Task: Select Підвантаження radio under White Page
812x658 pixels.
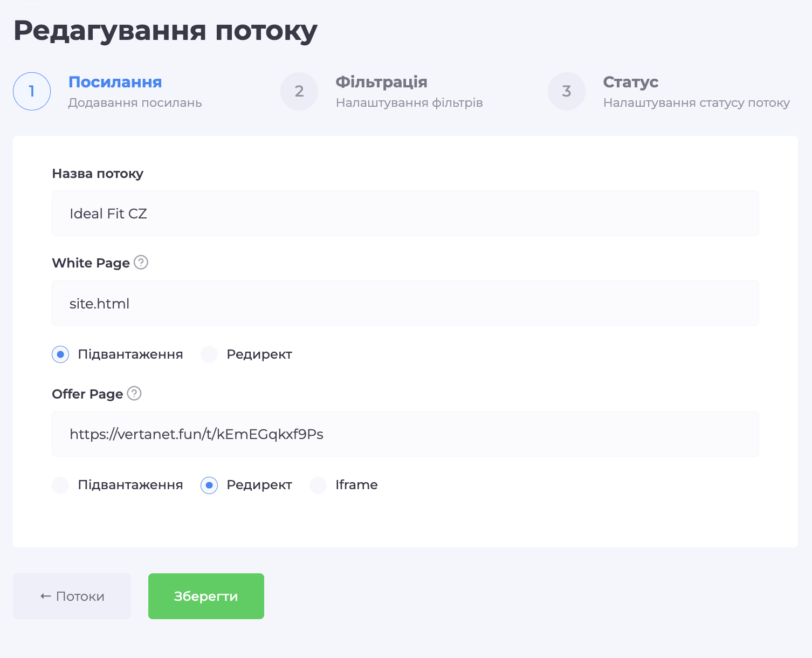Action: [x=60, y=354]
